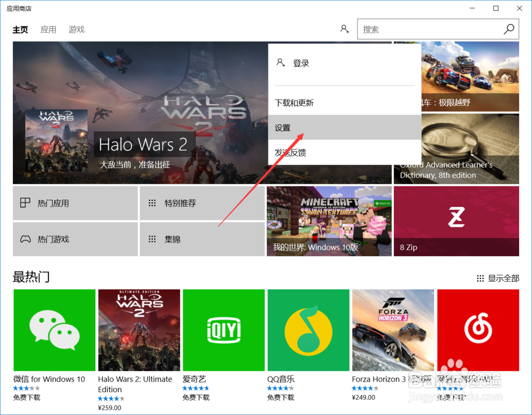
Task: Click 微信 for Windows 10 title text
Action: [x=49, y=379]
